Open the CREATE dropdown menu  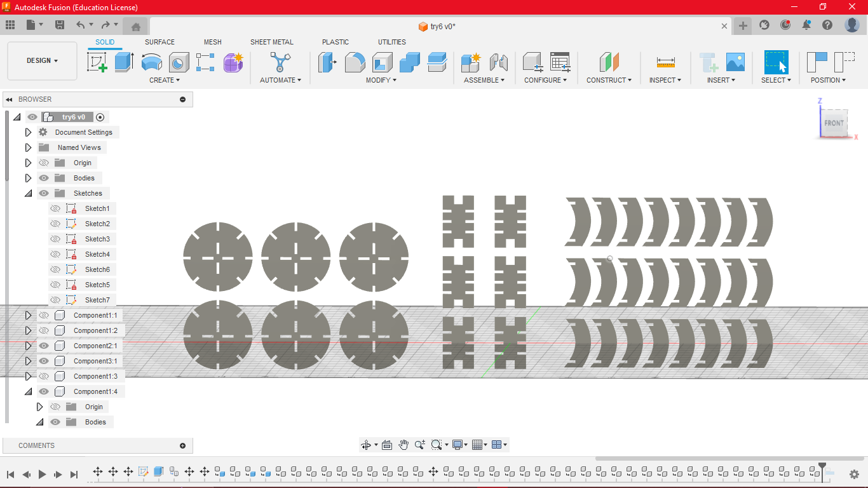[165, 80]
